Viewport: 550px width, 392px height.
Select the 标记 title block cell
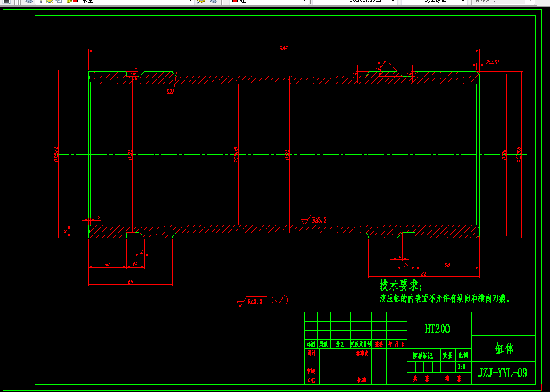pyautogui.click(x=311, y=344)
